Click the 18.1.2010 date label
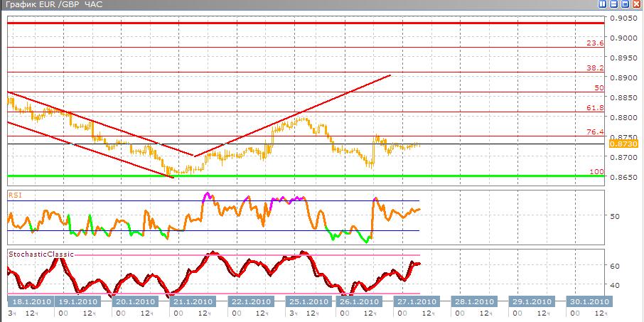 tap(31, 302)
